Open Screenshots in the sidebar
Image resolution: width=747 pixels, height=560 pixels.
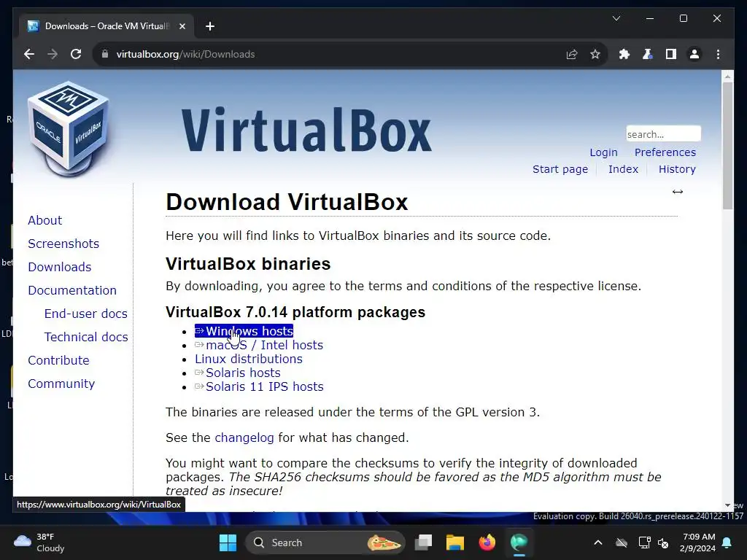tap(63, 244)
